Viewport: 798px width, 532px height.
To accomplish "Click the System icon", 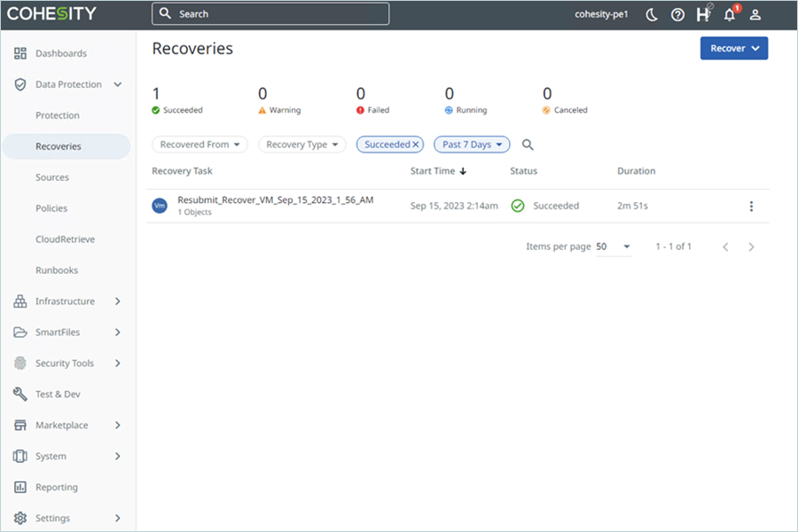I will 20,456.
